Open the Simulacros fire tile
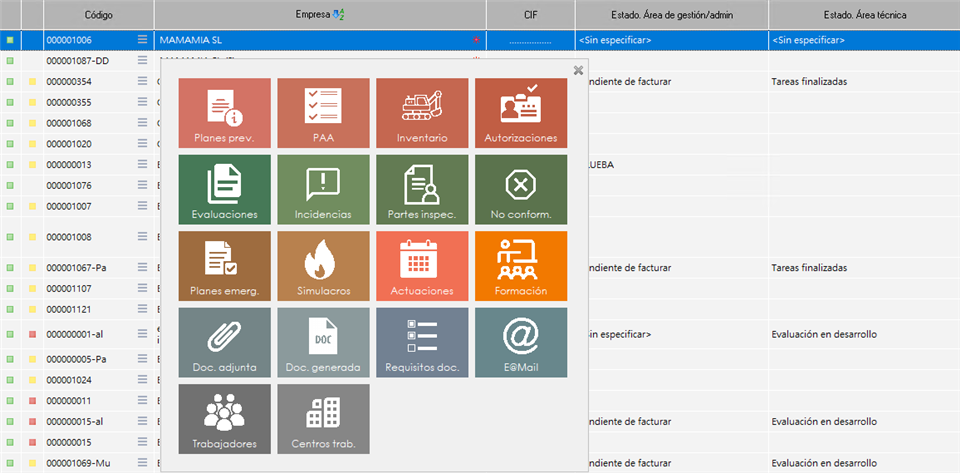The image size is (960, 473). tap(323, 266)
